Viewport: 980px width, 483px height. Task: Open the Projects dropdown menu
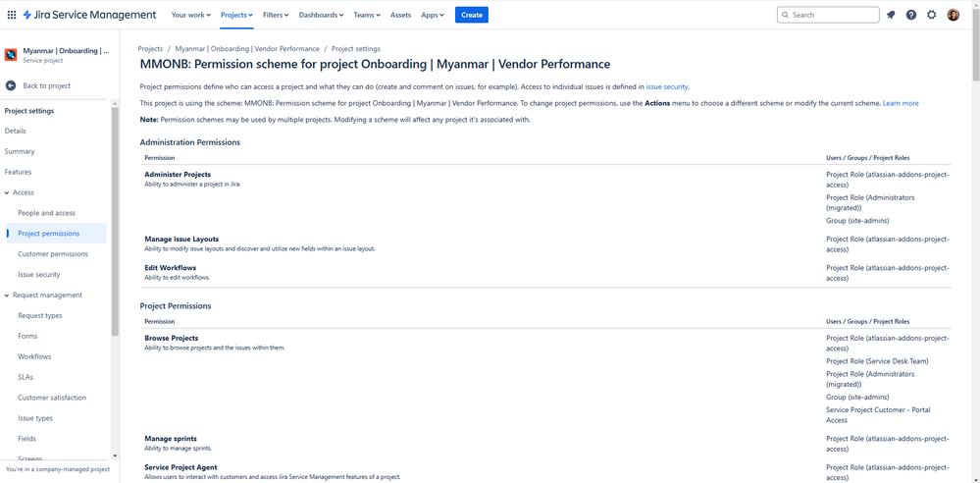pyautogui.click(x=236, y=15)
